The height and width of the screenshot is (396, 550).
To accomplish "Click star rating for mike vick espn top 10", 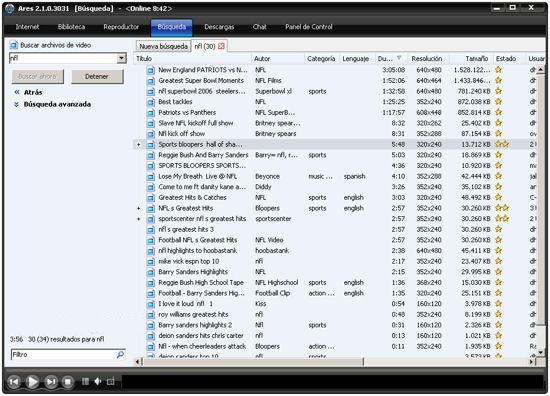I will (x=498, y=261).
